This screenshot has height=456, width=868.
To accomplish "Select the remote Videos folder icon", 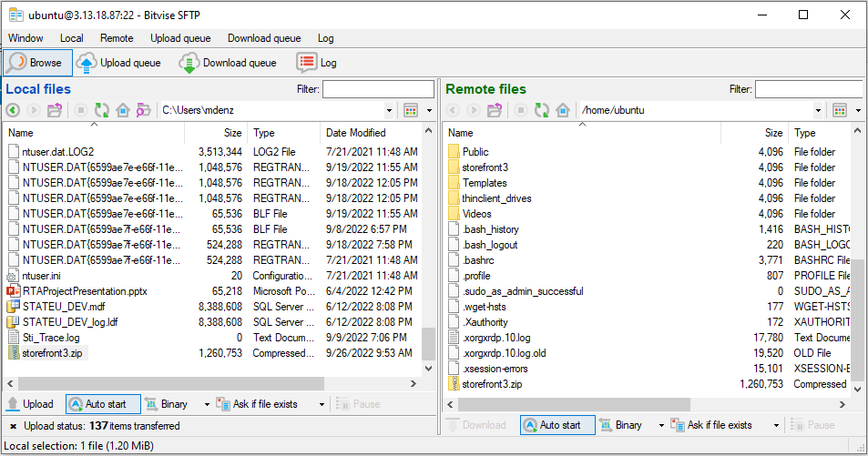I will pos(454,214).
